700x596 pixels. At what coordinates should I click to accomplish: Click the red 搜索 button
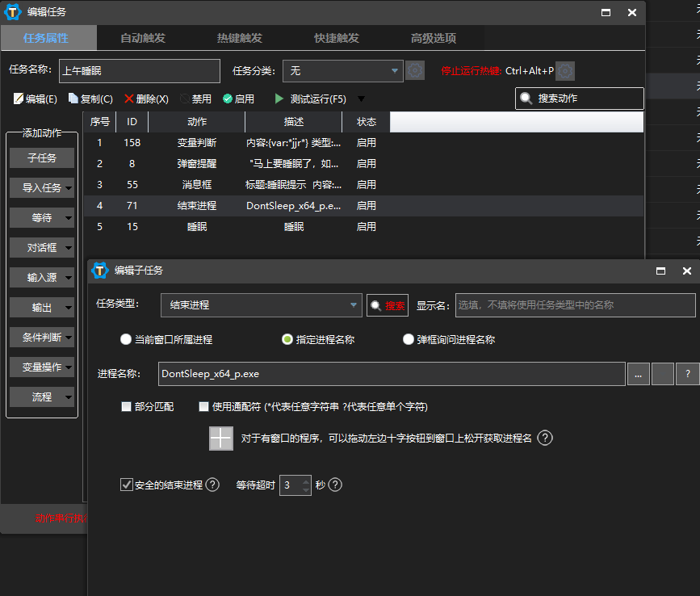(388, 306)
